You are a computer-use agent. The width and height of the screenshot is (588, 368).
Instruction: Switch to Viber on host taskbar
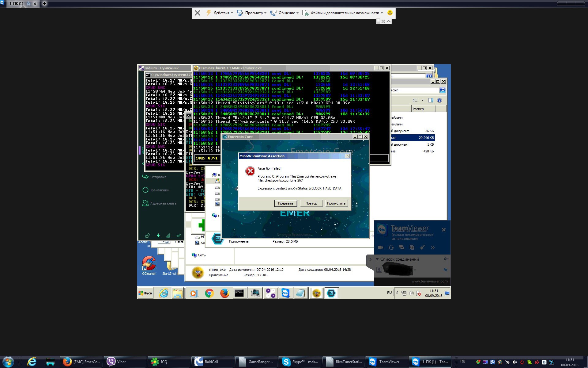pos(125,362)
